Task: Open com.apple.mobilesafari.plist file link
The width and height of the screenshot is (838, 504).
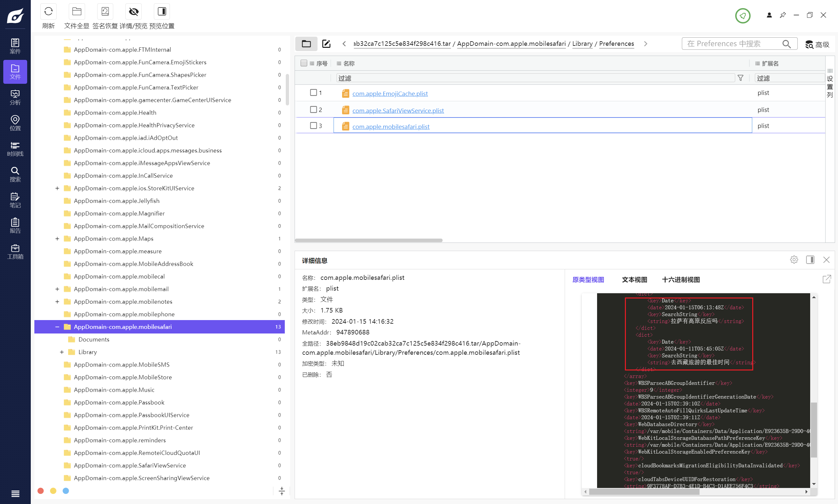Action: pos(391,127)
